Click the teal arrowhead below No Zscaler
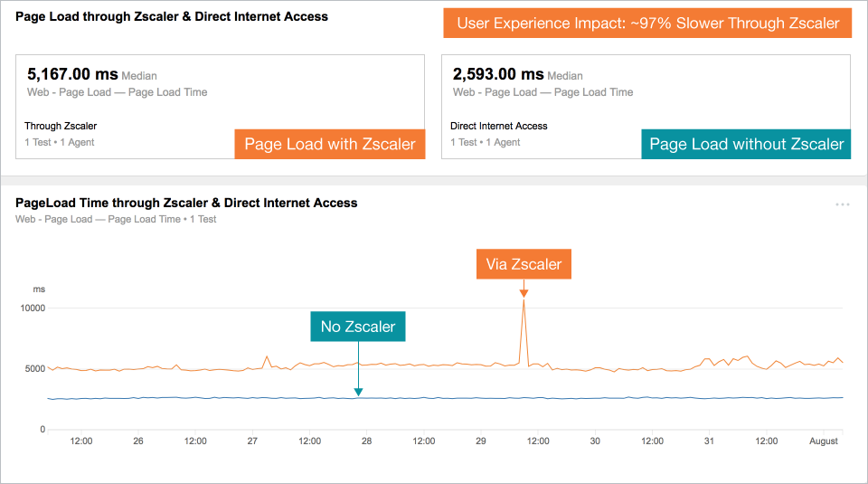Viewport: 868px width, 484px height. [358, 392]
